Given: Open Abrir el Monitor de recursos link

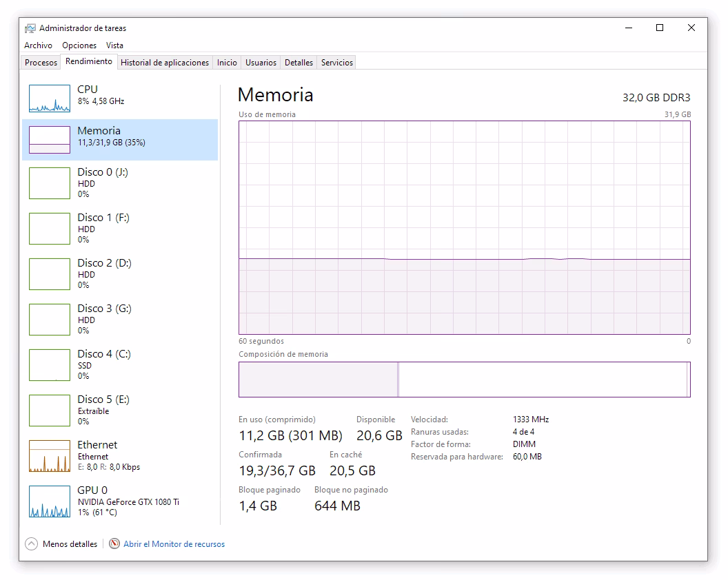Looking at the screenshot, I should (x=174, y=543).
